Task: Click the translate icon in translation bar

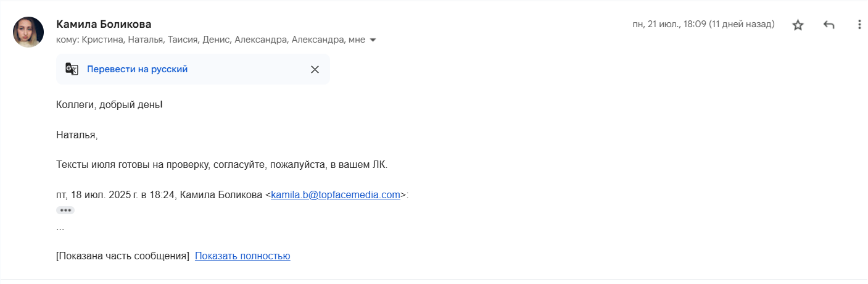Action: (x=72, y=69)
